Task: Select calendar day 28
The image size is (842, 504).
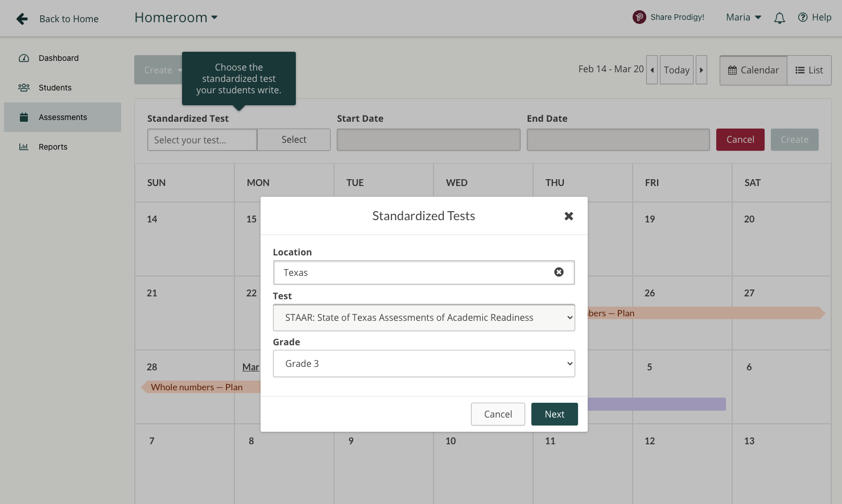Action: (x=152, y=367)
